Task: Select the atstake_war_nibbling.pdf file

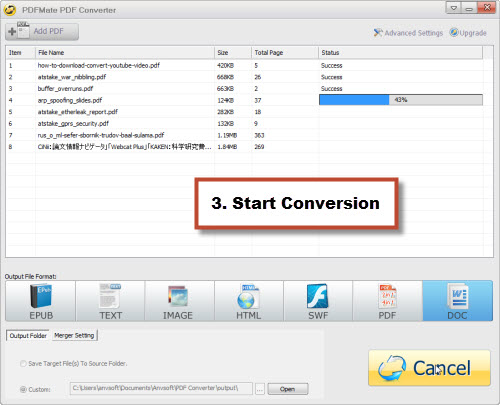Action: point(244,77)
